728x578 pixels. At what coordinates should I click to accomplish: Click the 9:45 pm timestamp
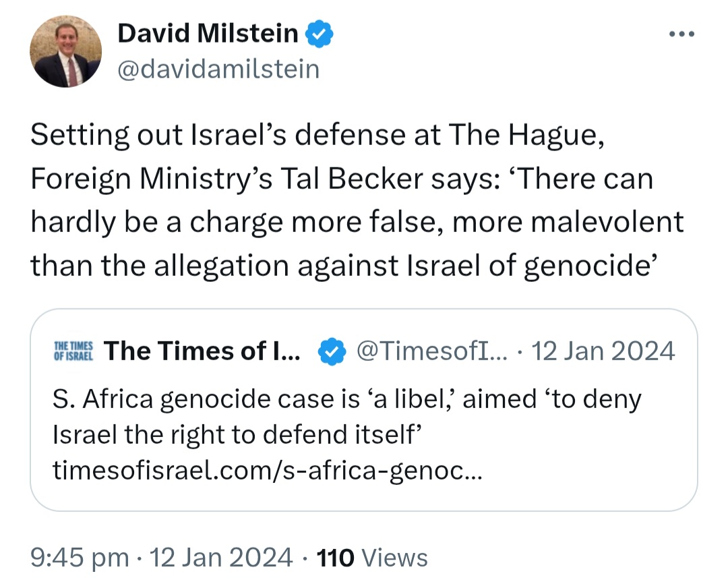pyautogui.click(x=80, y=558)
